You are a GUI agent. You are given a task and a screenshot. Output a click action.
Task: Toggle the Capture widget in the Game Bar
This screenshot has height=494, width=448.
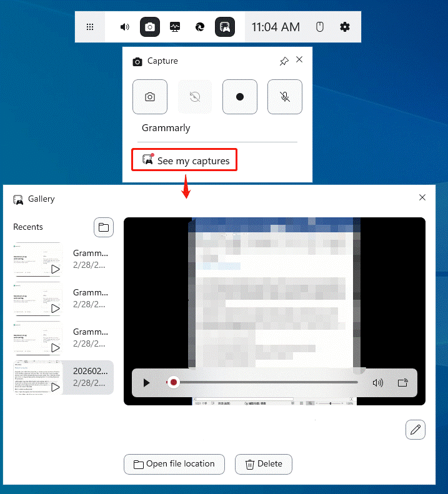pos(150,27)
